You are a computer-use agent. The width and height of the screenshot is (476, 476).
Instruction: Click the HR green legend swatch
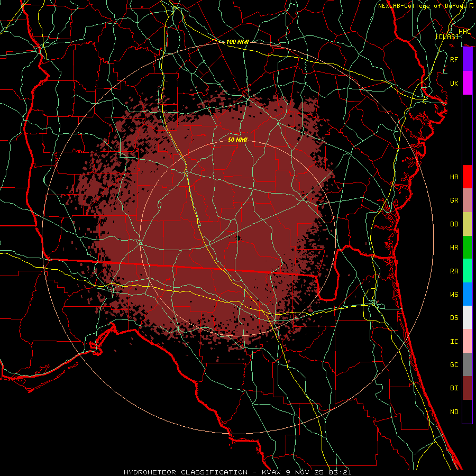(467, 248)
